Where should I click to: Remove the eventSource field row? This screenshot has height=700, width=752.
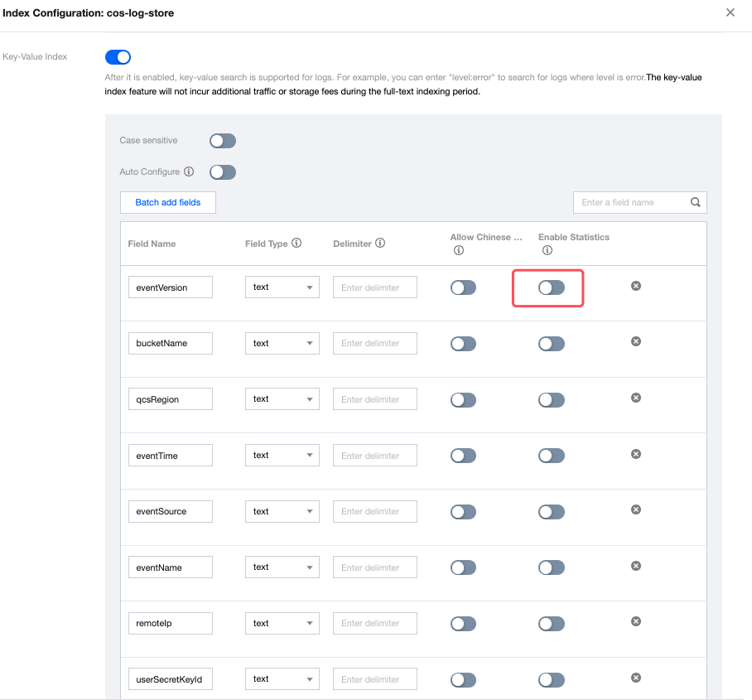pos(636,509)
